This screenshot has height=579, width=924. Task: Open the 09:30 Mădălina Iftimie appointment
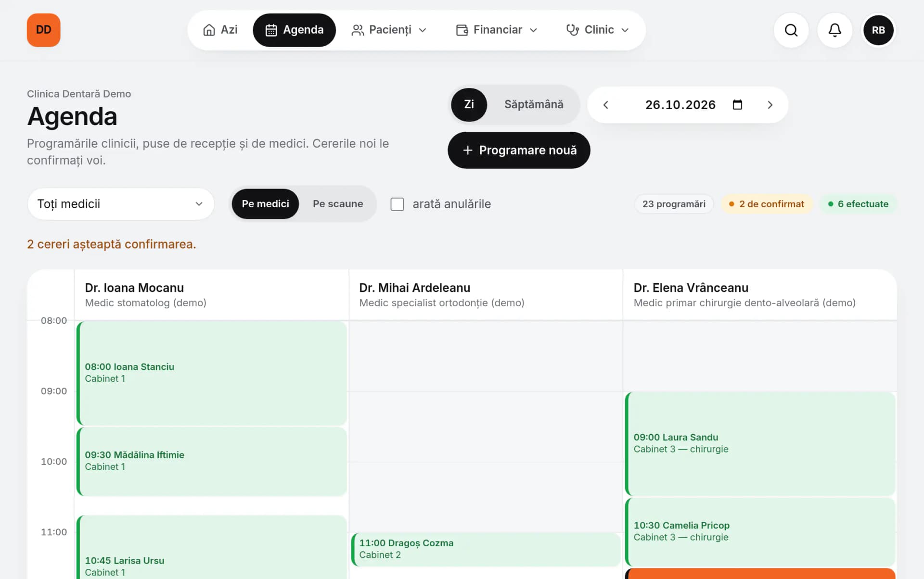pos(212,461)
